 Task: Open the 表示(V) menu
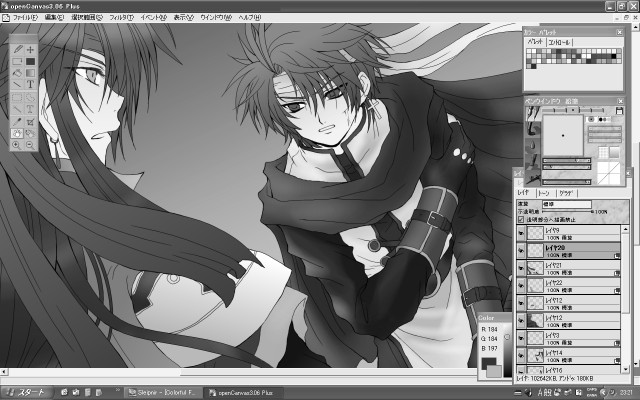click(182, 18)
